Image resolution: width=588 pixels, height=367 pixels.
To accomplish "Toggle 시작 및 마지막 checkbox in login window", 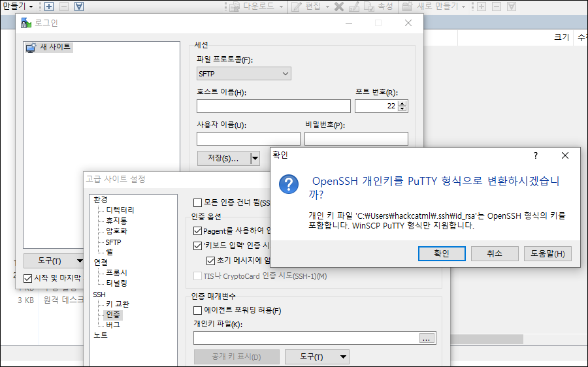I will coord(27,278).
